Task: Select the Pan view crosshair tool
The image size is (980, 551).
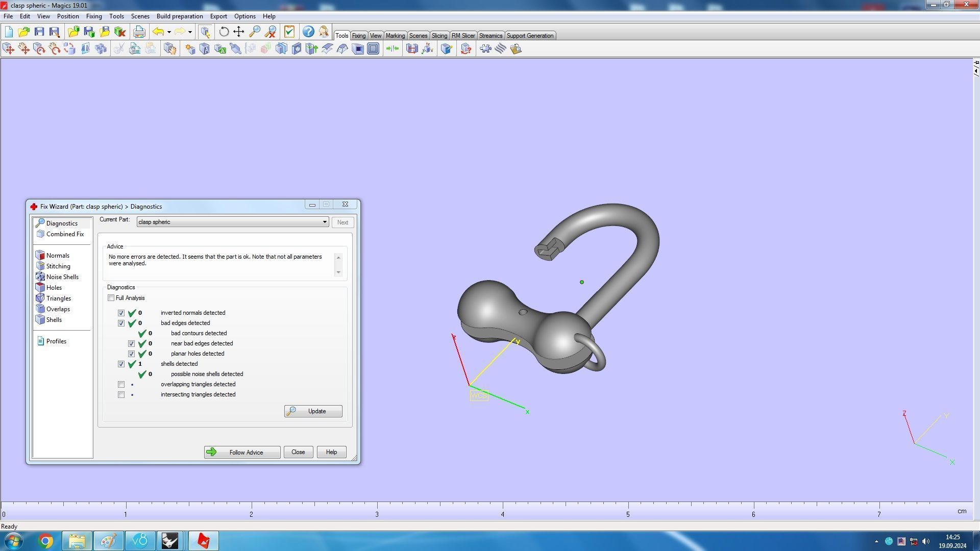Action: pos(239,32)
